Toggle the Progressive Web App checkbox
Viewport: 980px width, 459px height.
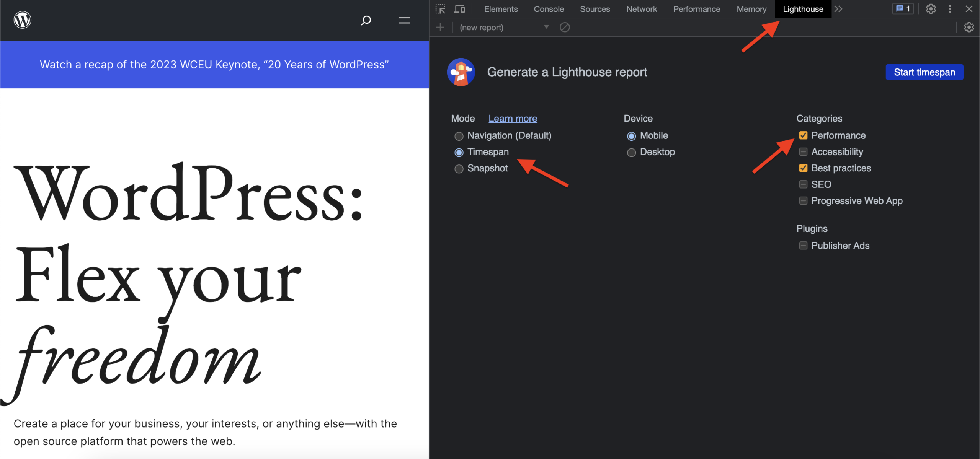pos(803,201)
